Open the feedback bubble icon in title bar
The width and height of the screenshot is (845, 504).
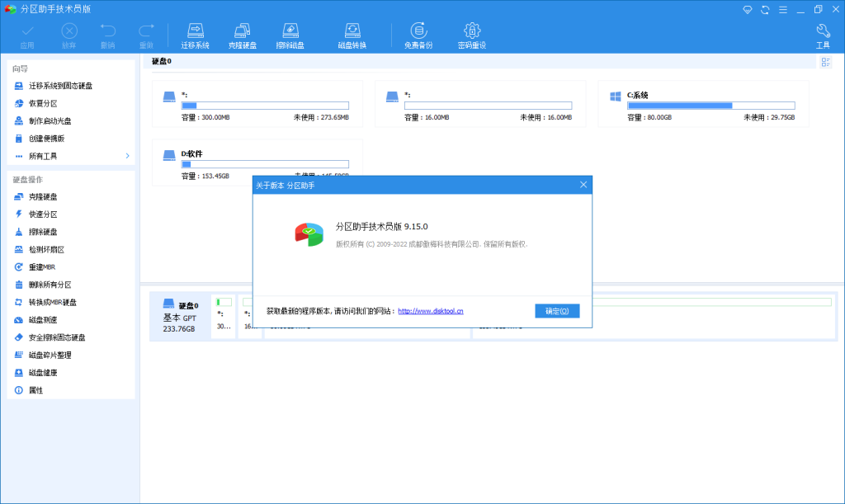[747, 9]
